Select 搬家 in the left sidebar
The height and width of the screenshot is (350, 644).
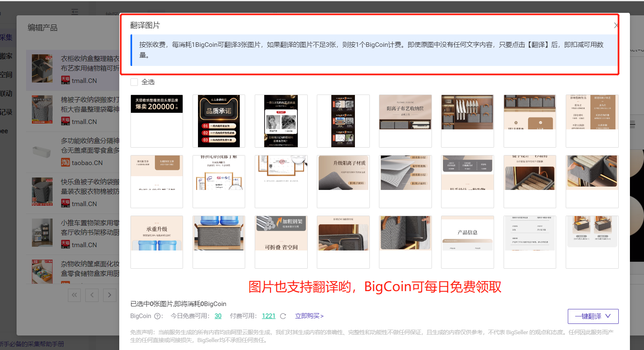(6, 56)
